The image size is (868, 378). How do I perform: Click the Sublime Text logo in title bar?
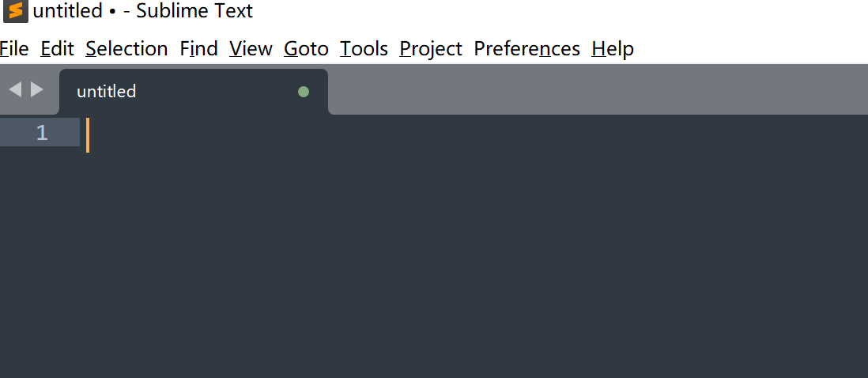pos(15,11)
